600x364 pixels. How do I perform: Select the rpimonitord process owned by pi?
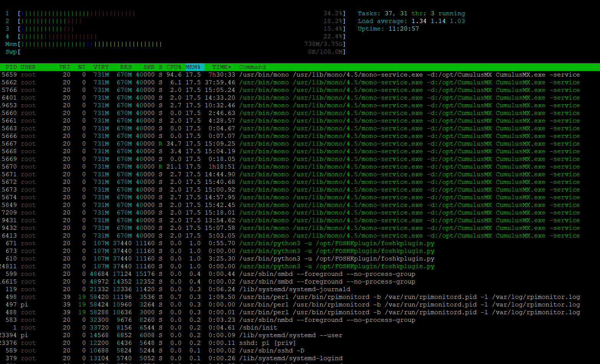click(x=153, y=304)
